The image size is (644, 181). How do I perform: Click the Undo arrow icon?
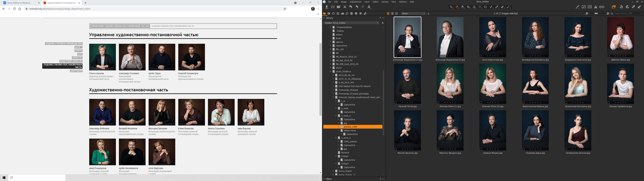coord(357,7)
